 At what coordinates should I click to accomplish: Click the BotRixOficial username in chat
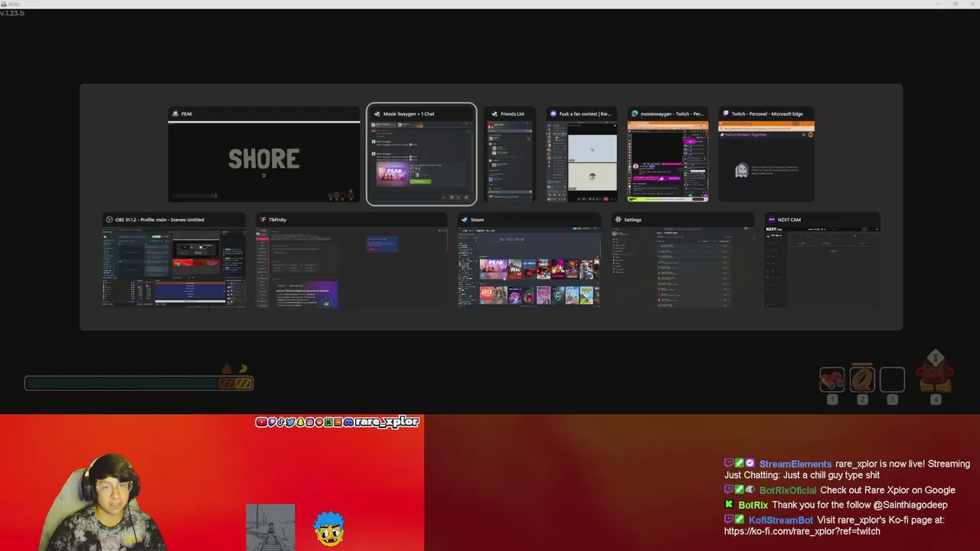788,490
